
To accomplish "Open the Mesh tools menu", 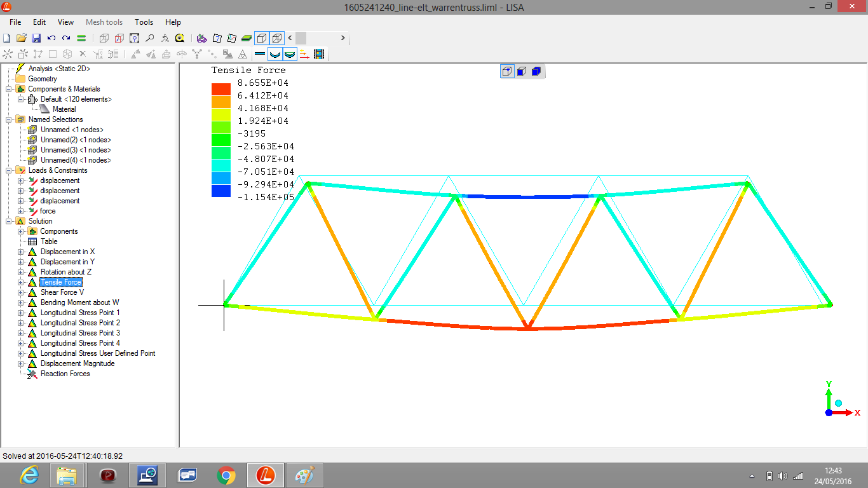I will (x=104, y=22).
